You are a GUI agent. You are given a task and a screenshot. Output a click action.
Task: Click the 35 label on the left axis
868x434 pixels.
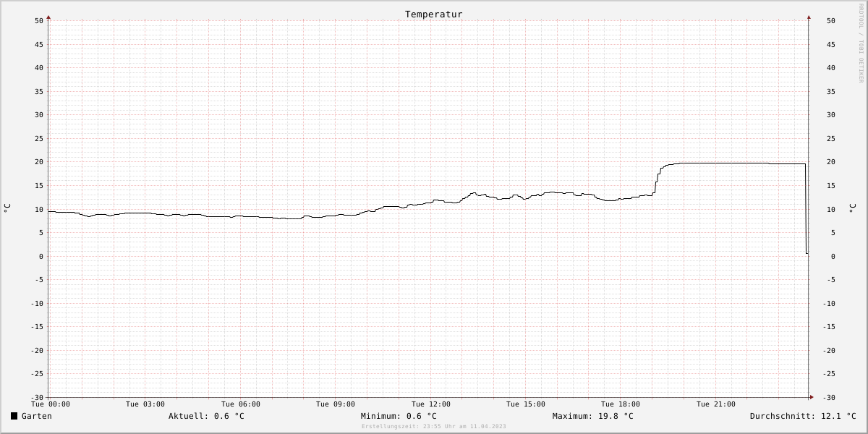[x=39, y=91]
